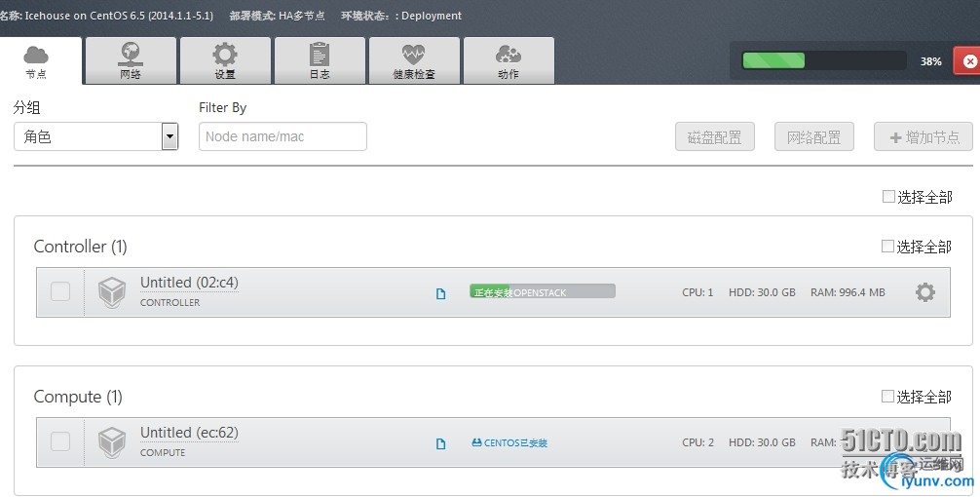Click CPU: 2 on compute row
The width and height of the screenshot is (980, 497).
pos(697,442)
